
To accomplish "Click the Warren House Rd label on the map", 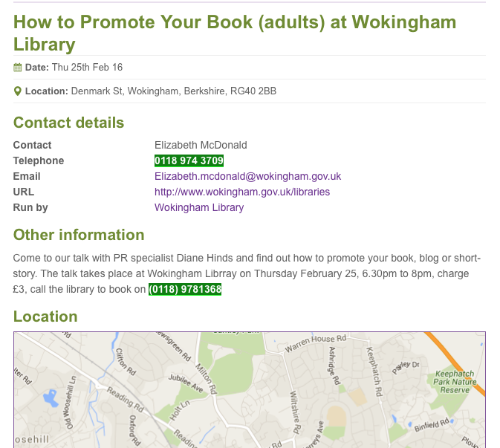I will tap(315, 343).
